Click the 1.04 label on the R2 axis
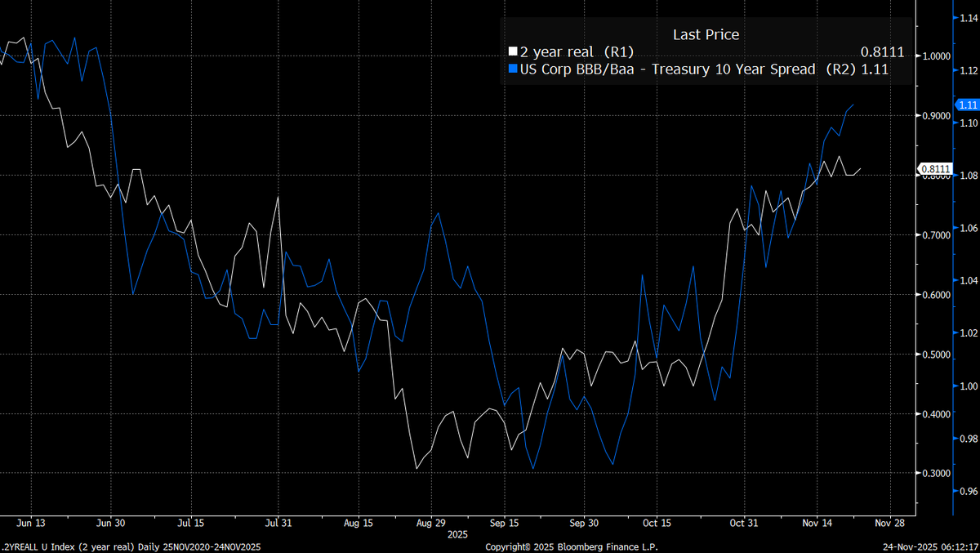 click(x=969, y=281)
